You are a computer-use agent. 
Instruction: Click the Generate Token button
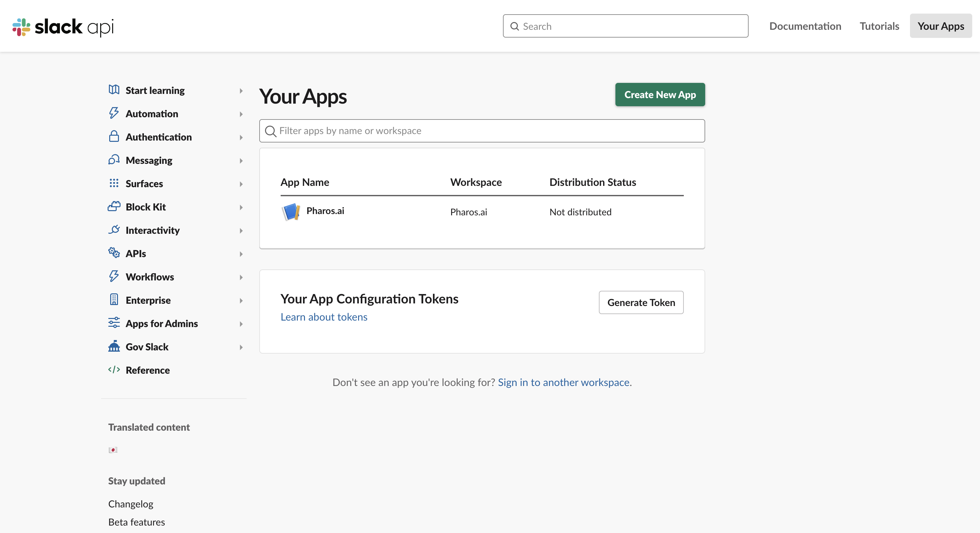click(x=641, y=302)
